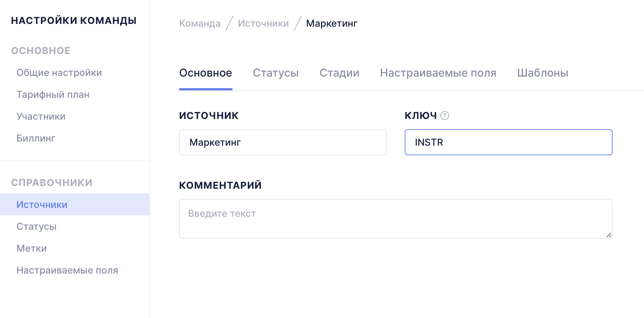Click the help icon next to Ключ
This screenshot has width=644, height=318.
444,116
